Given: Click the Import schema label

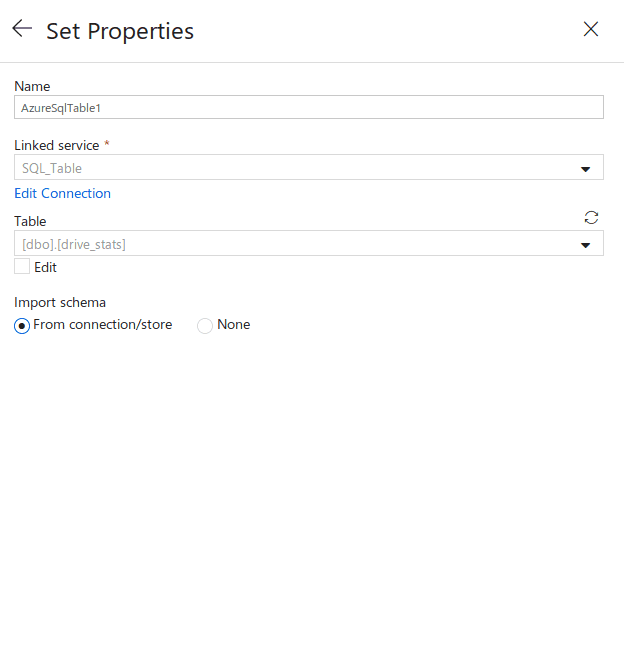Looking at the screenshot, I should (60, 303).
